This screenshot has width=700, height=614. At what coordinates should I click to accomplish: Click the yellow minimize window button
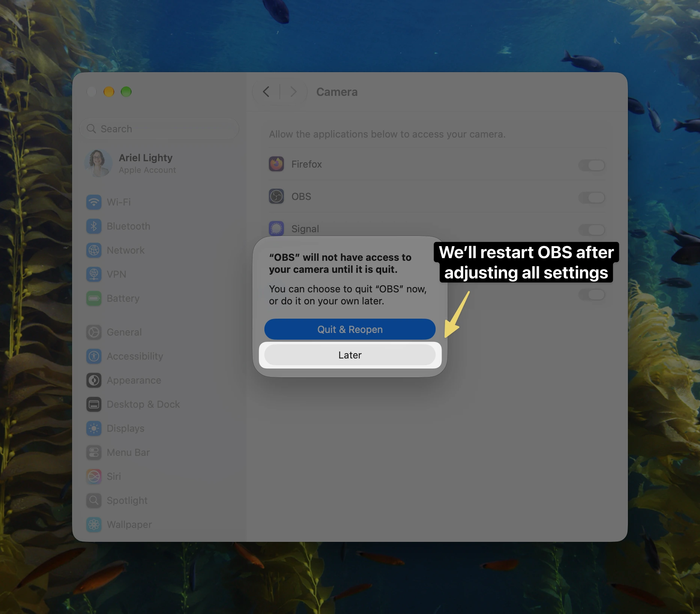coord(109,92)
